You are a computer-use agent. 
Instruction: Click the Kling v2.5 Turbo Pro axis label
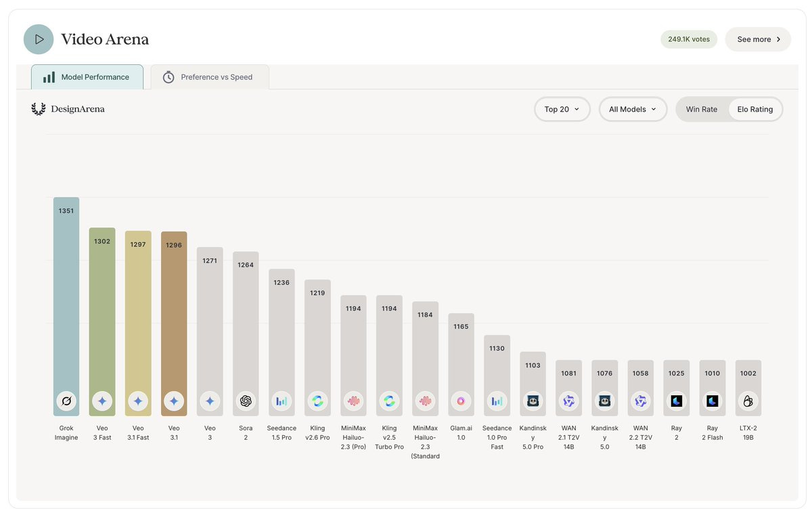point(389,438)
